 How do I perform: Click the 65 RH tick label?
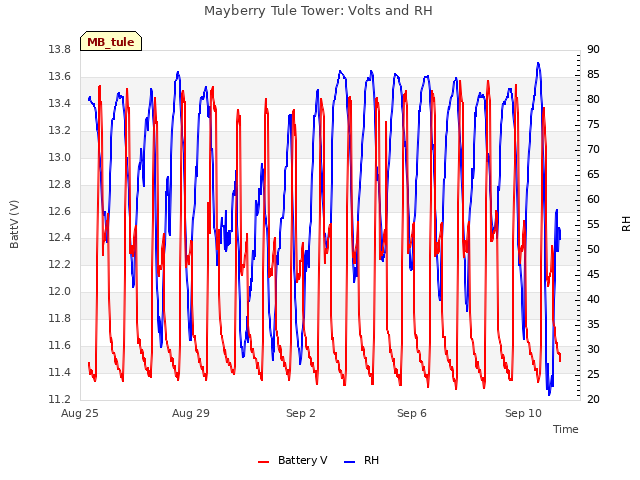point(593,175)
